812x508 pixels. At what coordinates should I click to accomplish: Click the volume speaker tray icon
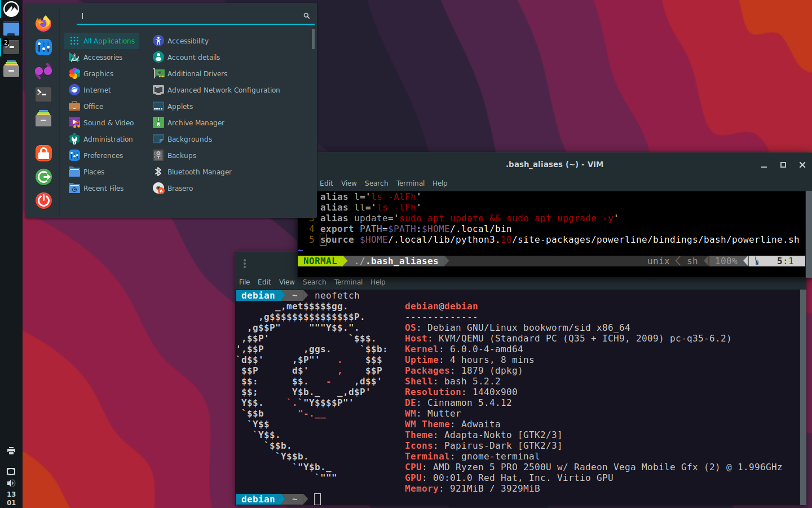[11, 483]
